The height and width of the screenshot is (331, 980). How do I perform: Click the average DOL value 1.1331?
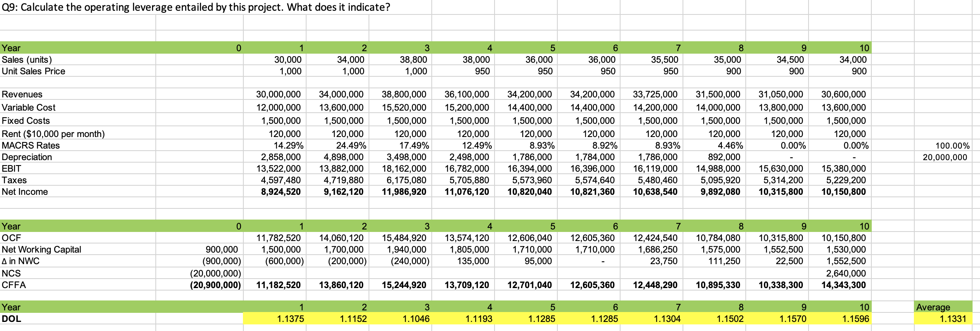(x=943, y=319)
